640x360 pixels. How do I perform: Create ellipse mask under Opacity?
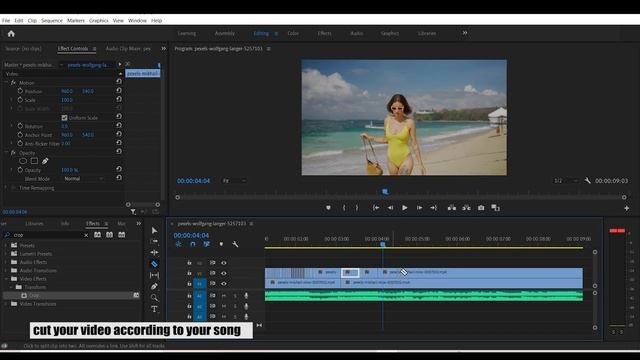click(23, 161)
